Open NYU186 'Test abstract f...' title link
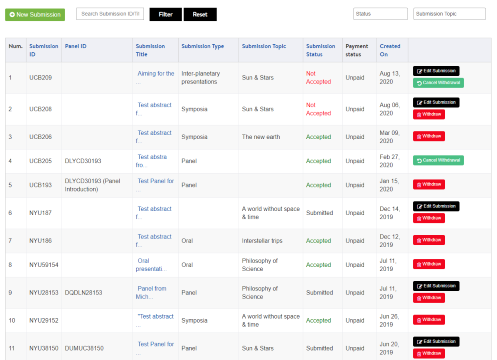497x360 pixels. coord(154,240)
